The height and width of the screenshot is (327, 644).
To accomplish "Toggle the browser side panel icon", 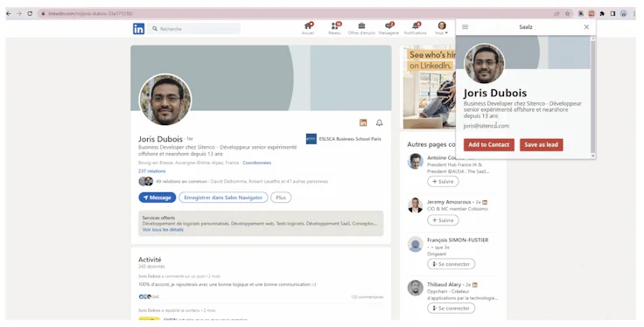I will tap(612, 13).
